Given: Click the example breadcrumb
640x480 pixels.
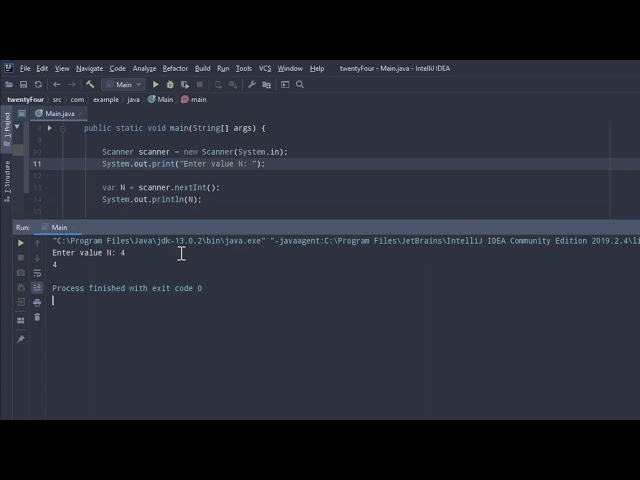Looking at the screenshot, I should [106, 100].
